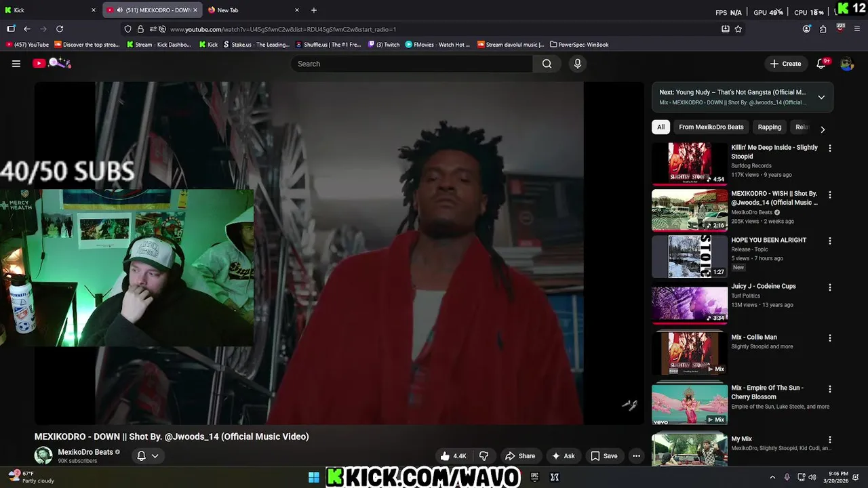Open options for MEXIKODRO - WISH video

pyautogui.click(x=830, y=195)
